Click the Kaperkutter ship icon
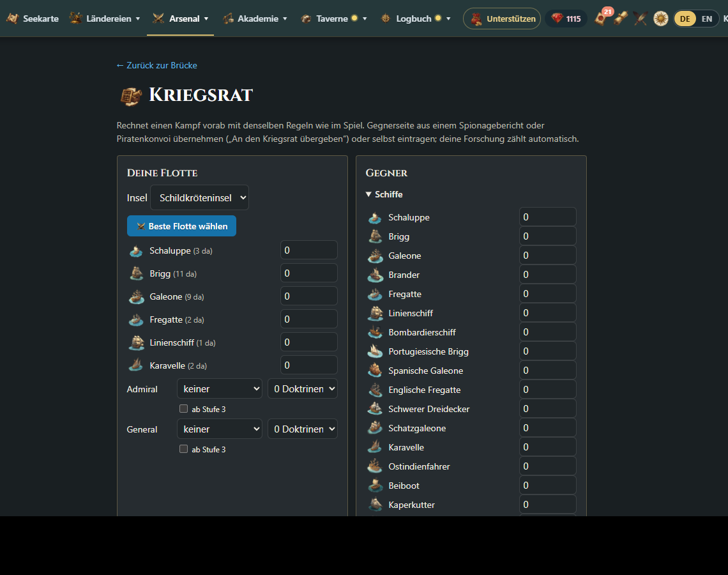The width and height of the screenshot is (728, 575). click(375, 505)
